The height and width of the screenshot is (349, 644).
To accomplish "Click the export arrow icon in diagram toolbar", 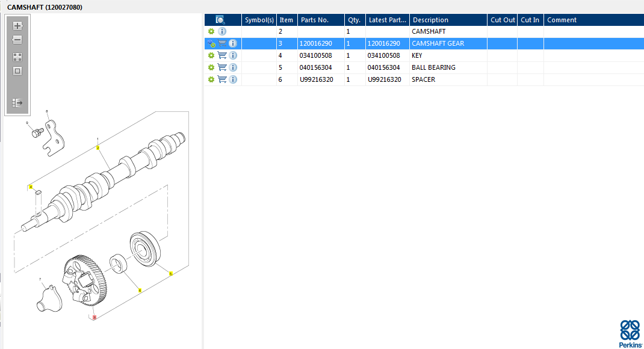I will [17, 103].
